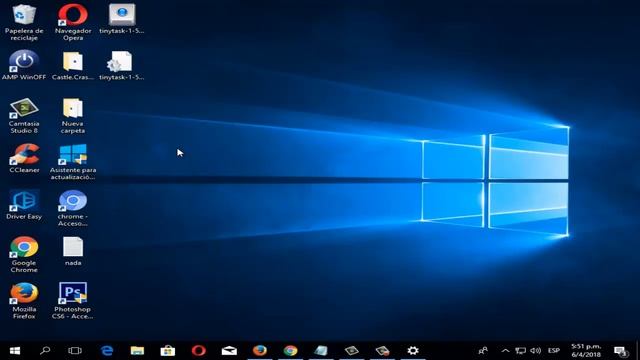640x360 pixels.
Task: Select the blank file named nada
Action: coord(73,251)
